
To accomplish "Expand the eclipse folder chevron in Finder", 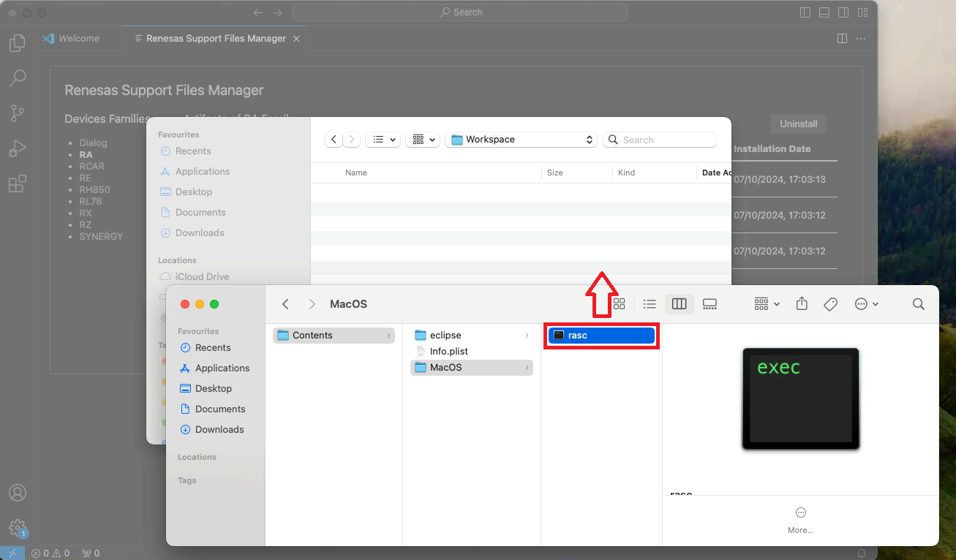I will [527, 336].
